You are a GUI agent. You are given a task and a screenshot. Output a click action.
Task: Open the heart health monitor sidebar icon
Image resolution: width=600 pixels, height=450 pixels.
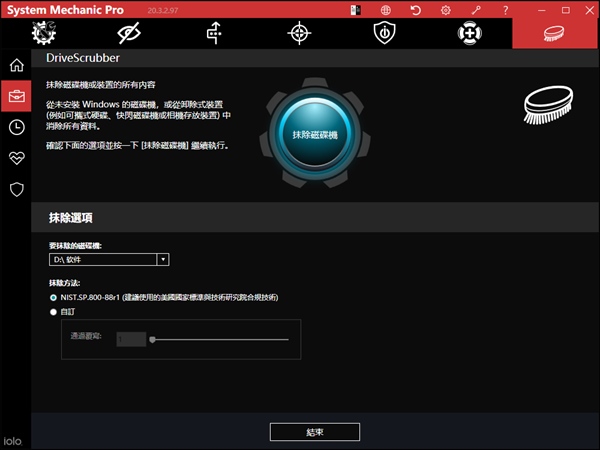click(x=16, y=158)
